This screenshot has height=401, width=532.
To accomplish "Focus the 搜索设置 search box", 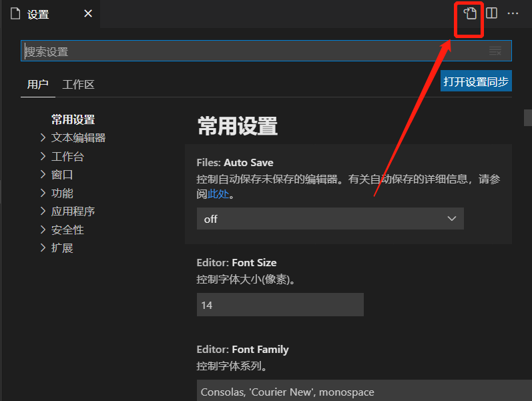I will point(266,51).
